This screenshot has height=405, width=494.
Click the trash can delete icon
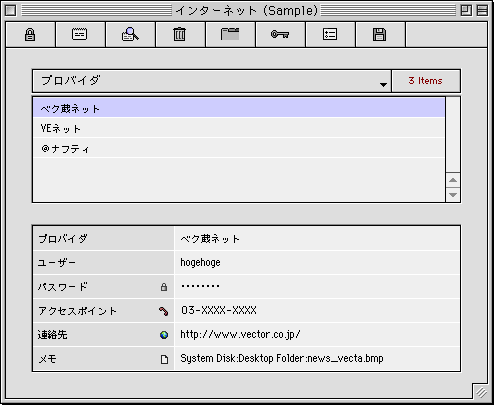[x=179, y=34]
